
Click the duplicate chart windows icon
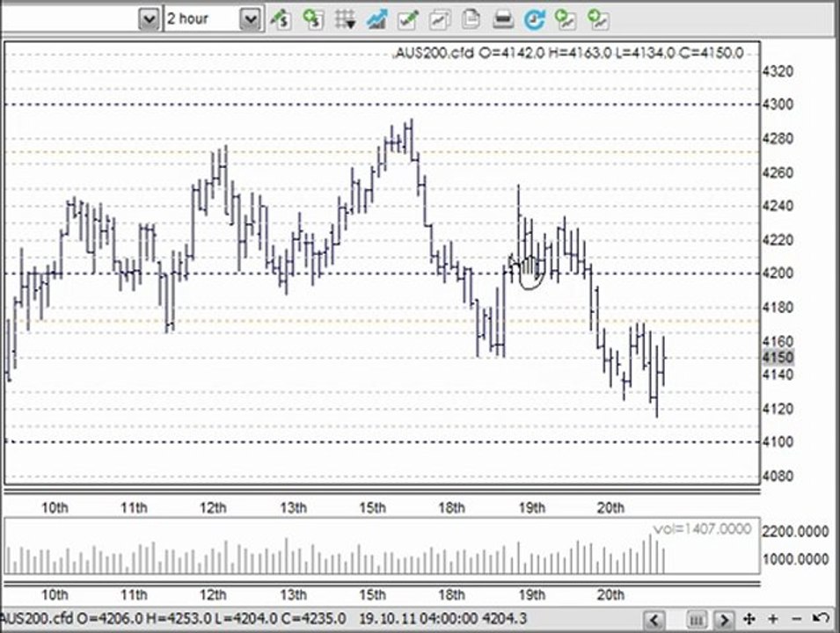[x=439, y=20]
